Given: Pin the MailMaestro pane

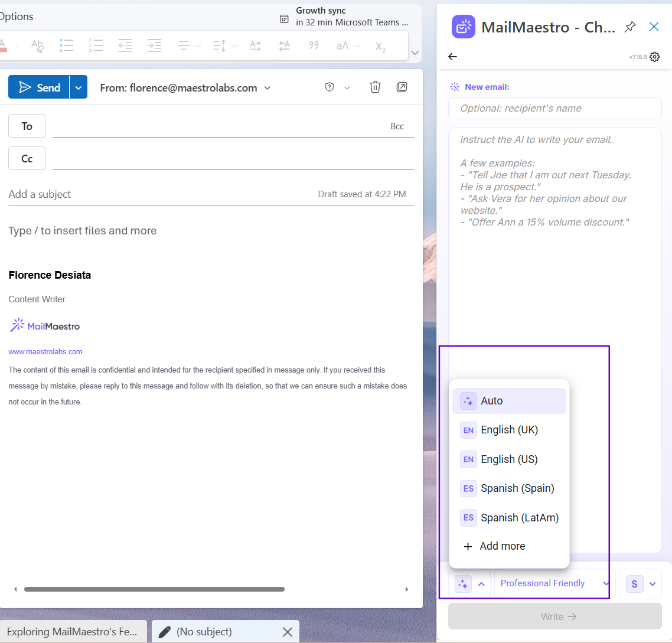Looking at the screenshot, I should (629, 27).
